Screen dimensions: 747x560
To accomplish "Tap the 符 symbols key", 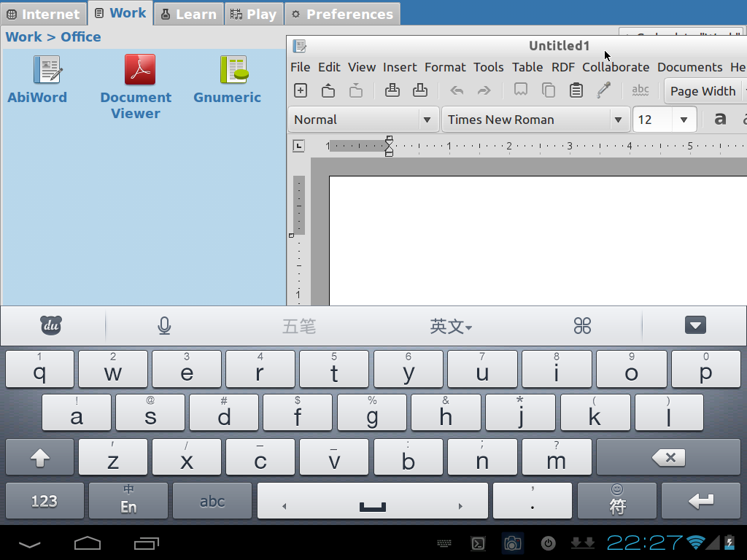I will (x=617, y=500).
